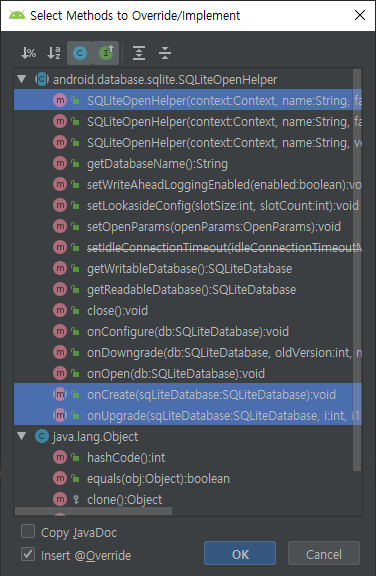
Task: Select highlighted first SQLiteOpenHelper constructor
Action: (188, 100)
